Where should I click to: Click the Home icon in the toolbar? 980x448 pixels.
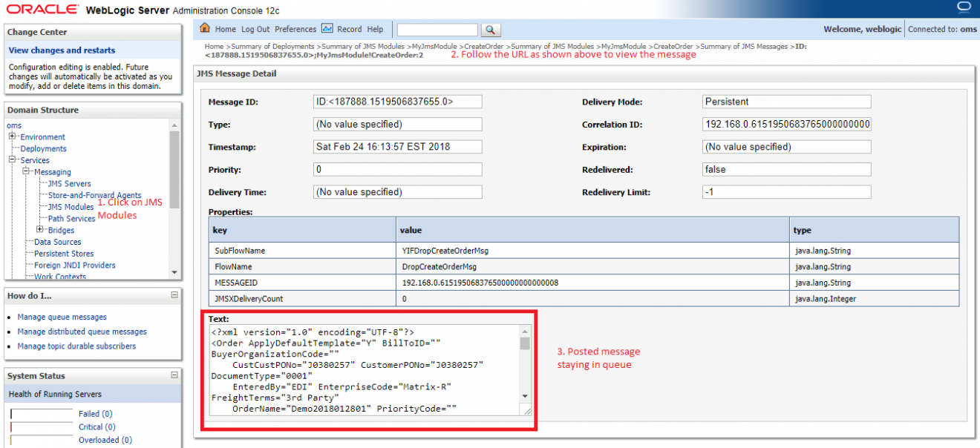coord(203,28)
